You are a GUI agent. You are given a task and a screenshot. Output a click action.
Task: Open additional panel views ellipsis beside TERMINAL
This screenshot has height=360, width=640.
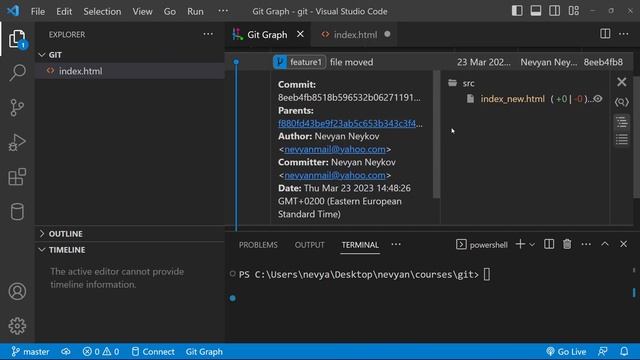click(396, 244)
